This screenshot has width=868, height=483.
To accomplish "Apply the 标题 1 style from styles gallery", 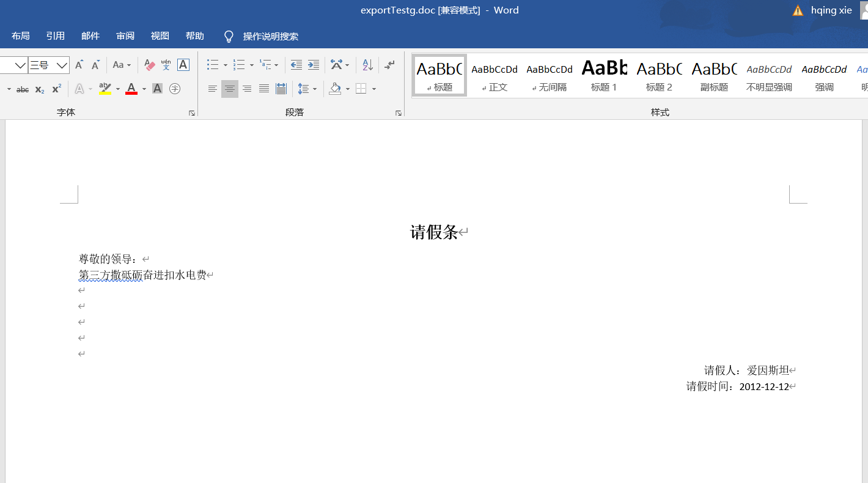I will click(x=604, y=75).
